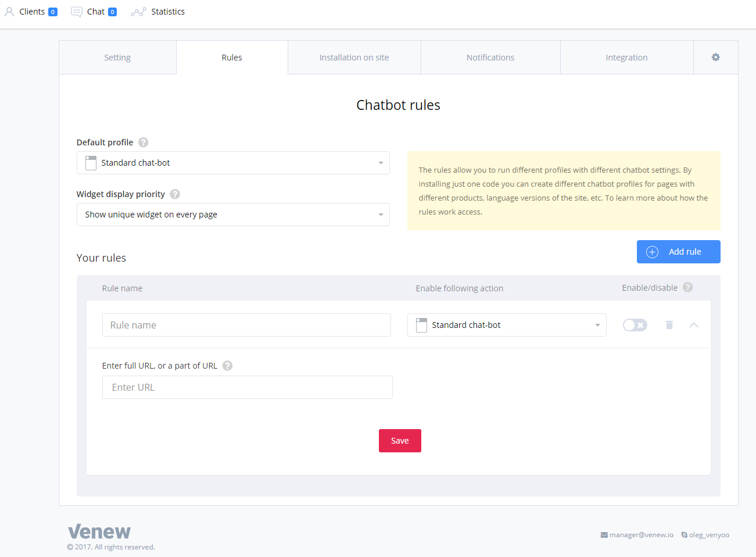Click the Rule name input field

(x=246, y=325)
